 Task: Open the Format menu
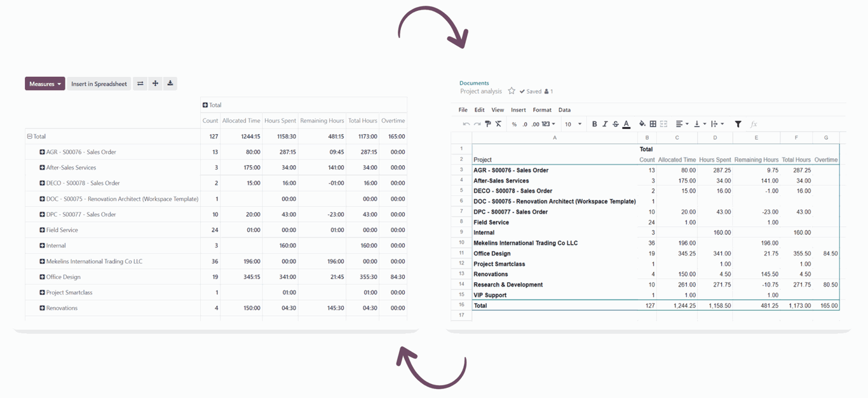tap(542, 109)
